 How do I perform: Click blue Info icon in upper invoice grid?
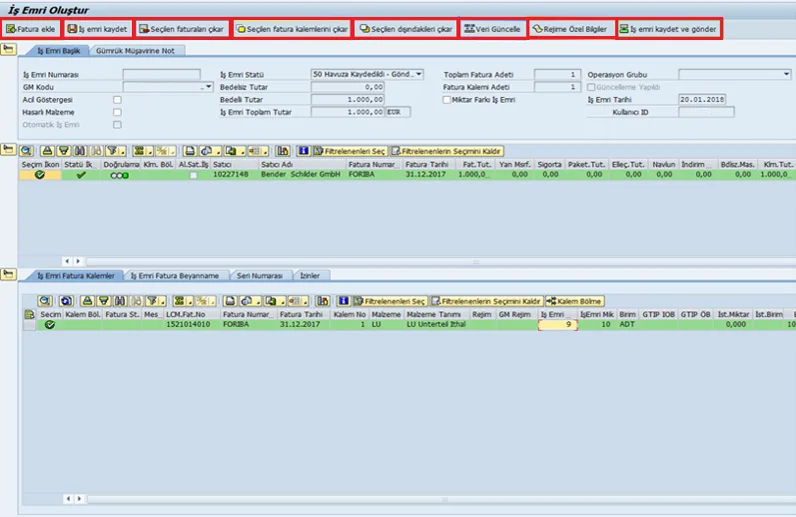304,151
